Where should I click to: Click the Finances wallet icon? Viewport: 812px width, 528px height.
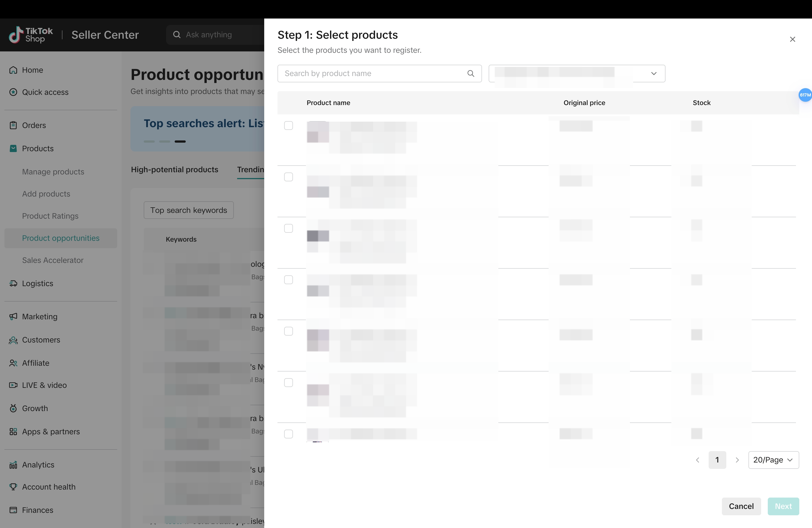tap(13, 510)
